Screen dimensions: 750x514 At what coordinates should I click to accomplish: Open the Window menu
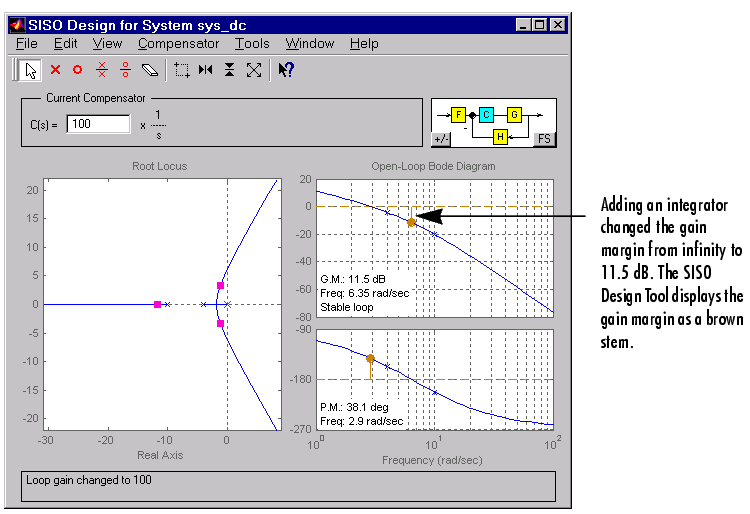pos(309,44)
